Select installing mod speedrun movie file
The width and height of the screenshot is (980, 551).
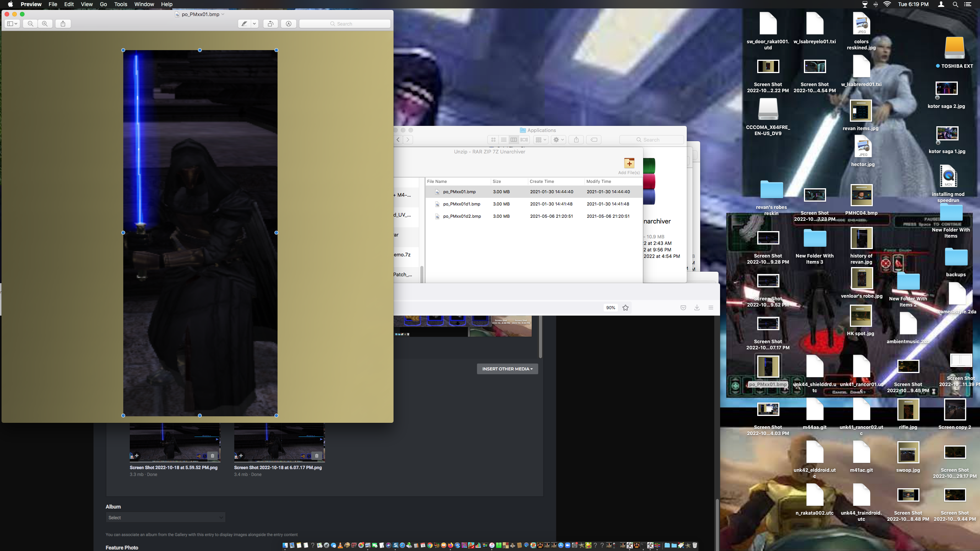tap(948, 184)
